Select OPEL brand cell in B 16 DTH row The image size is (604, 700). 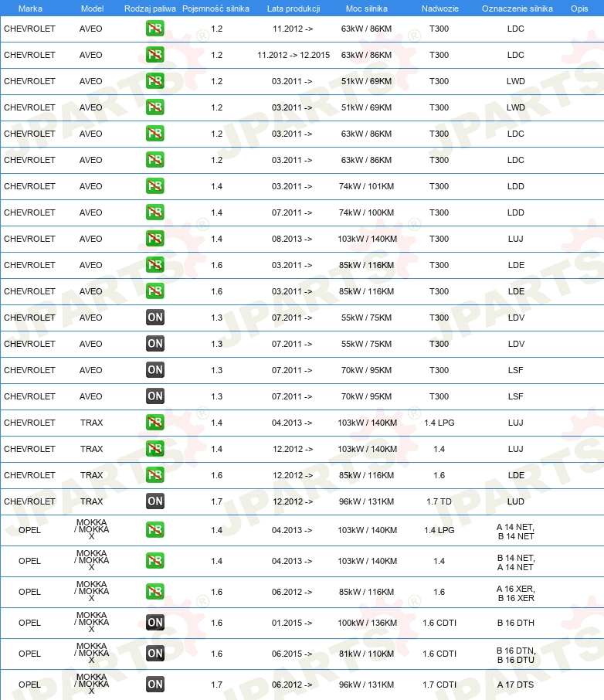click(29, 623)
